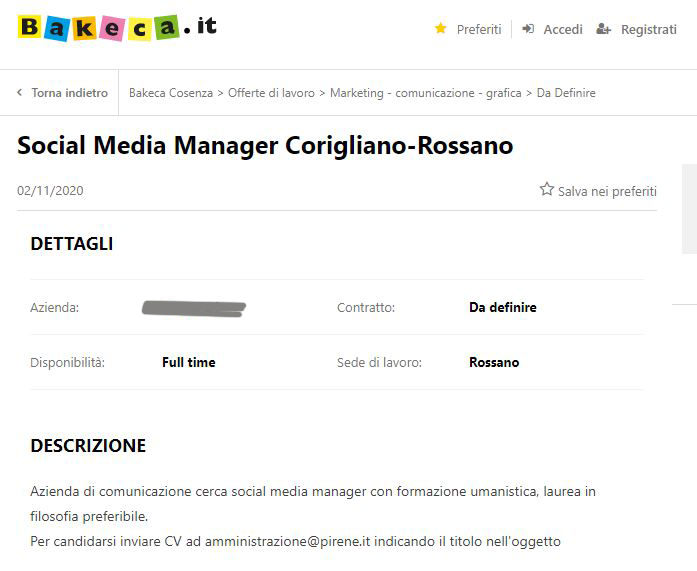Viewport: 697px width, 571px height.
Task: Click the Accedi login arrow icon
Action: click(528, 29)
